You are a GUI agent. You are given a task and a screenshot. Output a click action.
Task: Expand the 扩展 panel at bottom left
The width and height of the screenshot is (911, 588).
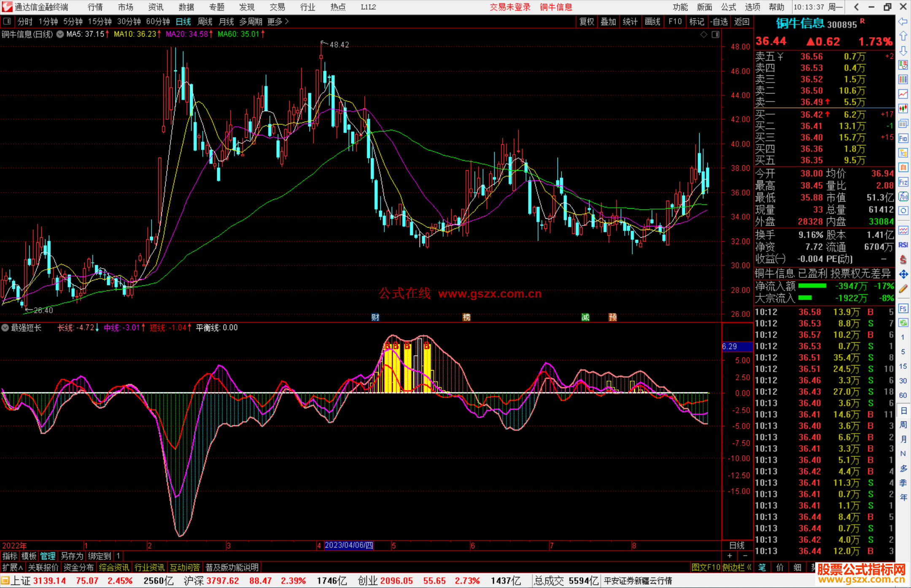click(12, 567)
